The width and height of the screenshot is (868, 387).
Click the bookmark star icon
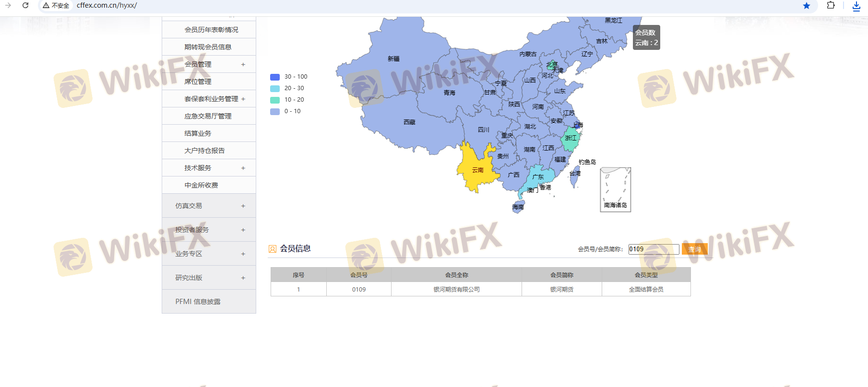(x=806, y=6)
